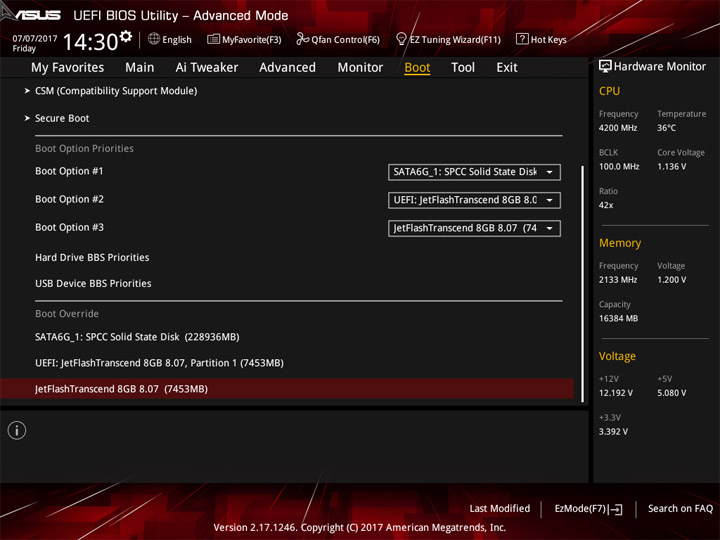Image resolution: width=720 pixels, height=540 pixels.
Task: Open the My Favorites tab
Action: (x=68, y=68)
